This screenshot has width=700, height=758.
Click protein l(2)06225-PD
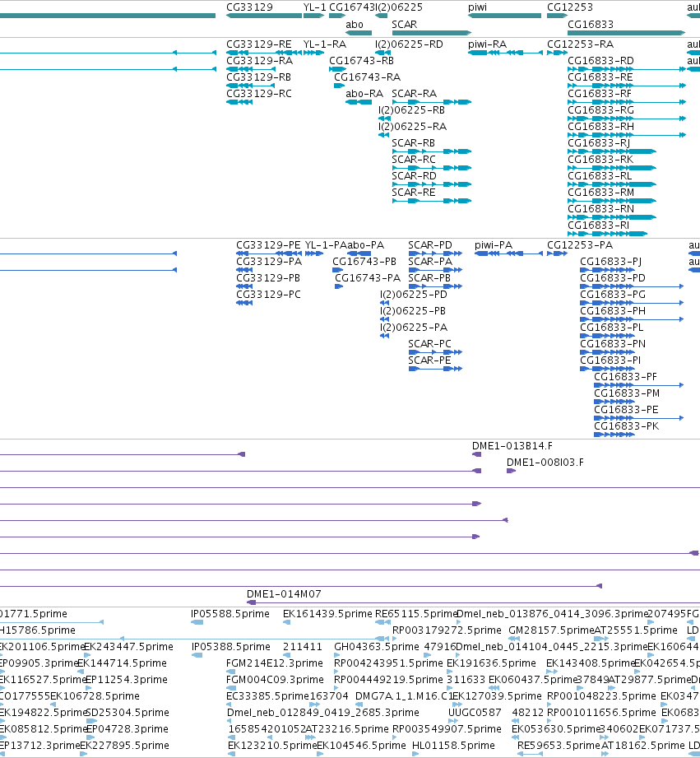414,295
